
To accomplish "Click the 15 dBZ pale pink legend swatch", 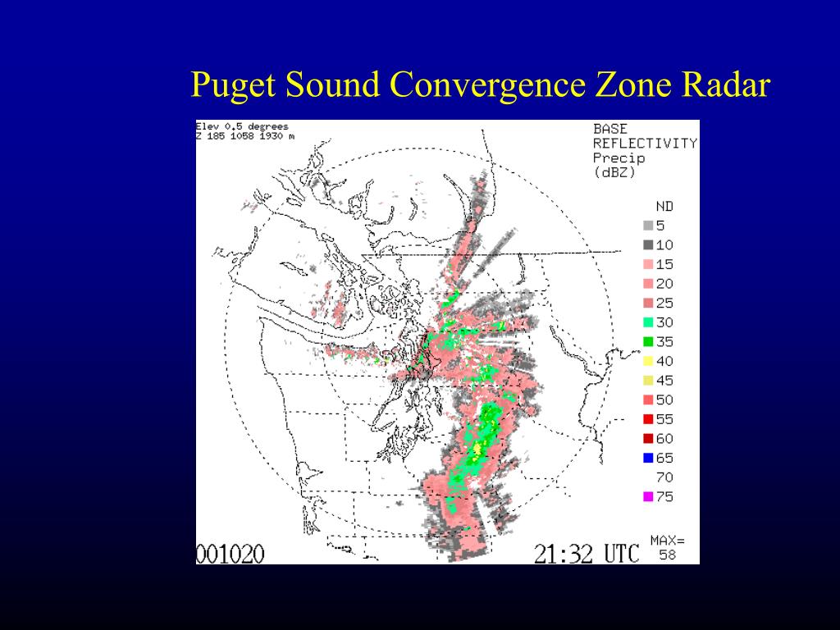I will [x=648, y=265].
